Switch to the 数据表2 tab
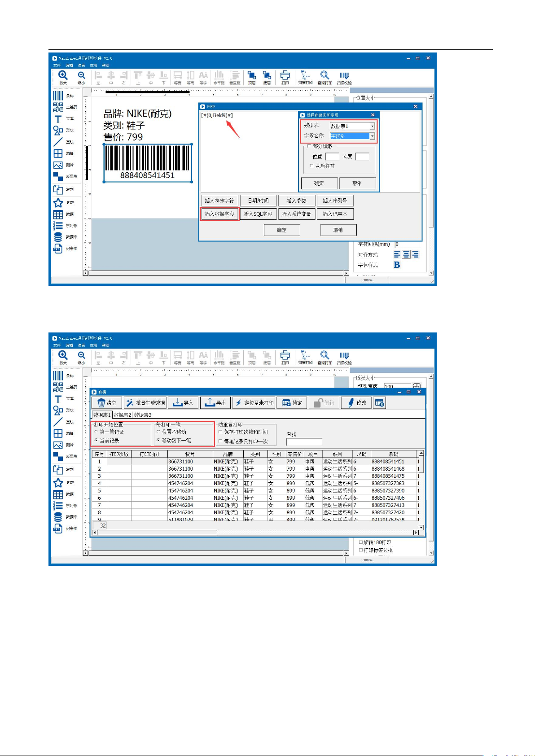Screen dimensions: 535x756 122,415
